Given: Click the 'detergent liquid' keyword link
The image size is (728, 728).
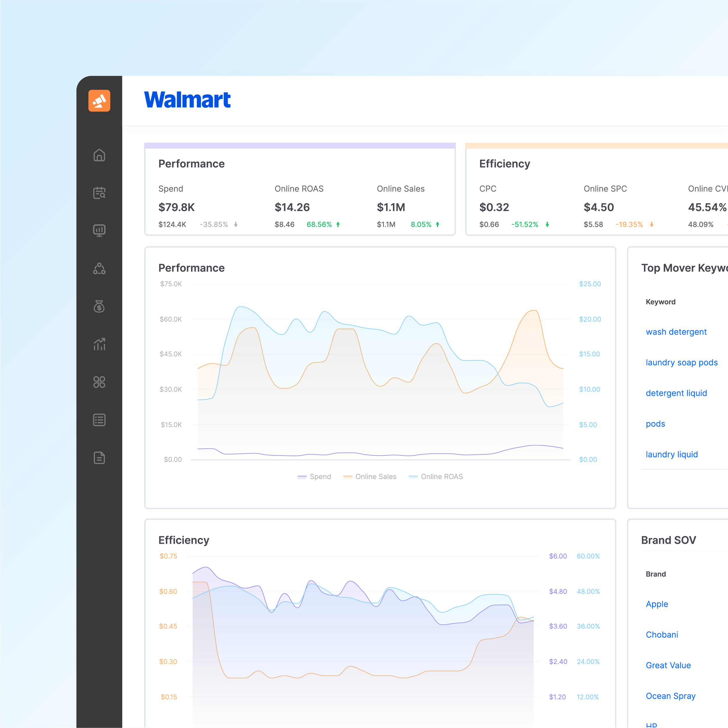Looking at the screenshot, I should pos(676,393).
